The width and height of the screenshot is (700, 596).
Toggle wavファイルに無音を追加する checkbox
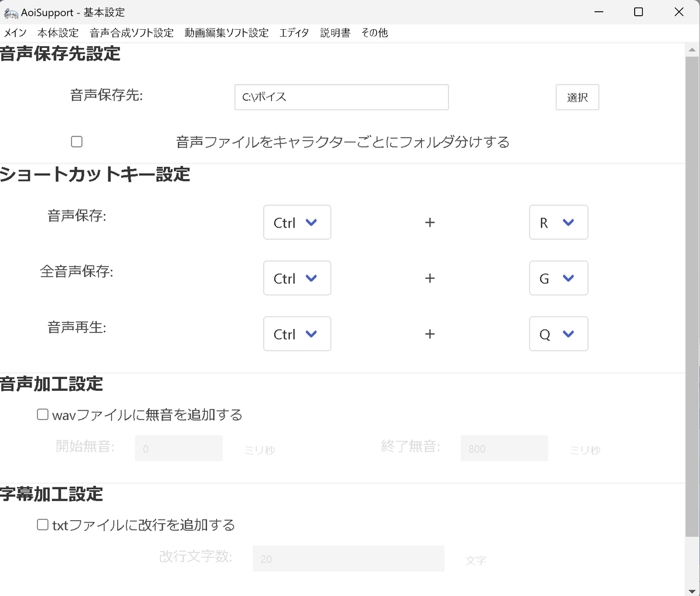[x=43, y=415]
